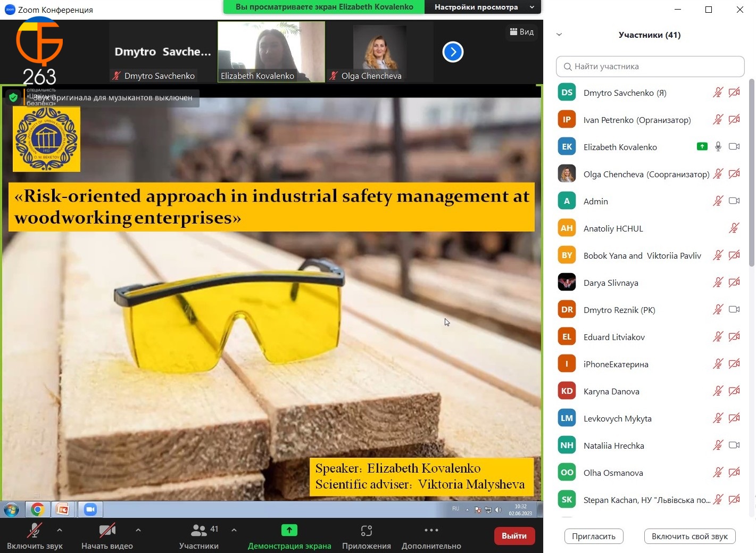Show next video thumbnails with the blue arrow

pos(453,52)
